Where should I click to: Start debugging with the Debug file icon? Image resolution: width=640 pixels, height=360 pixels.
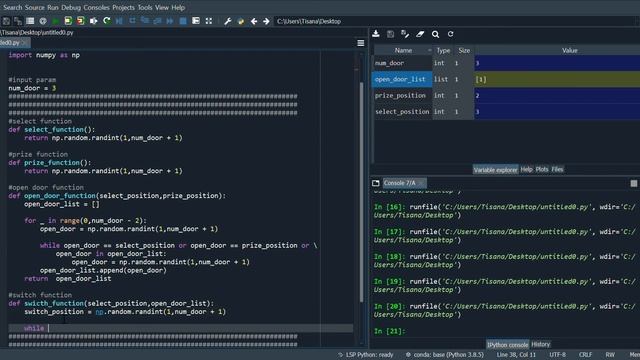pyautogui.click(x=119, y=21)
